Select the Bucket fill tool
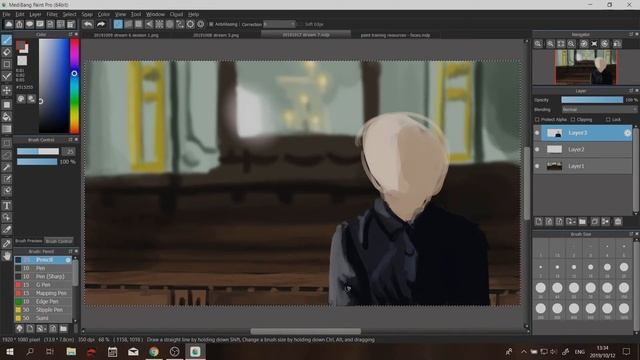The image size is (640, 360). (x=7, y=117)
